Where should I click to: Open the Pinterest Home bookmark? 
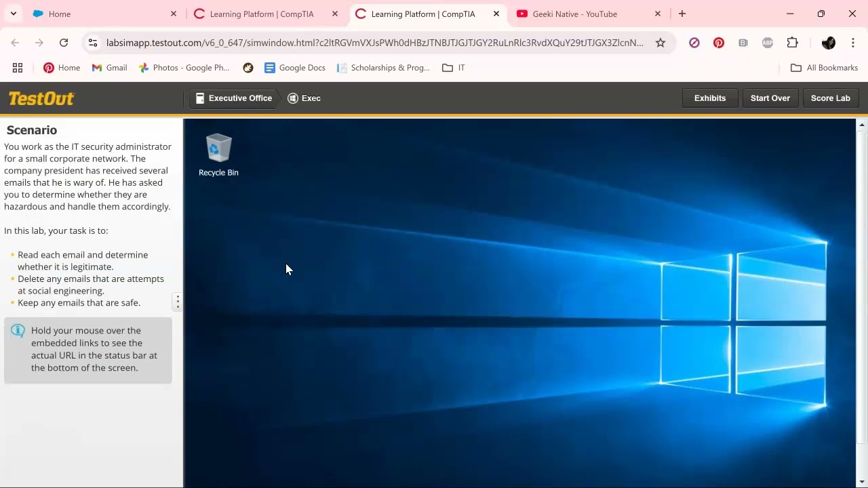pos(62,68)
